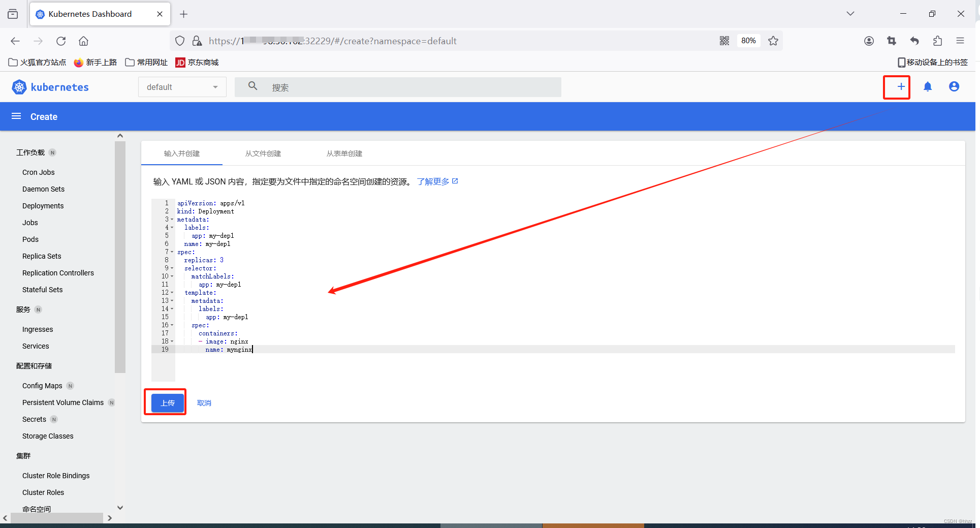Click sidebar horizontal scroll right arrow
This screenshot has width=980, height=528.
[109, 518]
